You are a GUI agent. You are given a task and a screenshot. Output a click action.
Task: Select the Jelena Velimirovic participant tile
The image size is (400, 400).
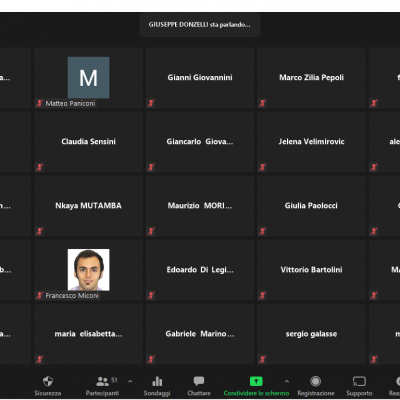click(311, 142)
